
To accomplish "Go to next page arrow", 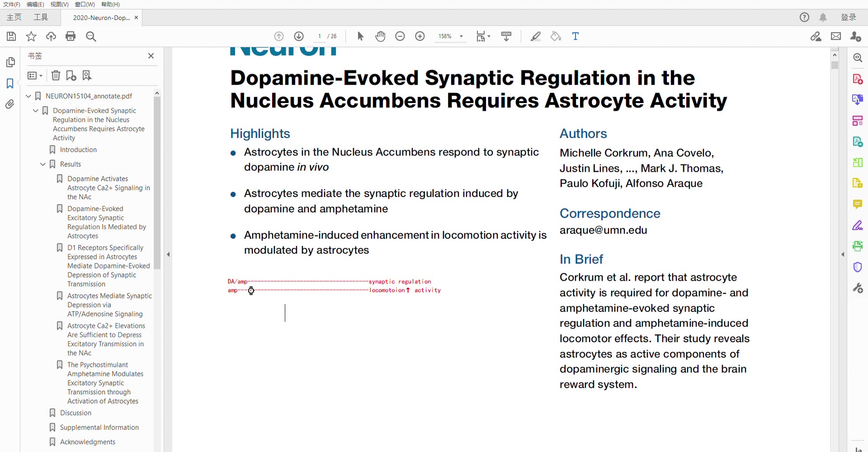I will tap(299, 36).
